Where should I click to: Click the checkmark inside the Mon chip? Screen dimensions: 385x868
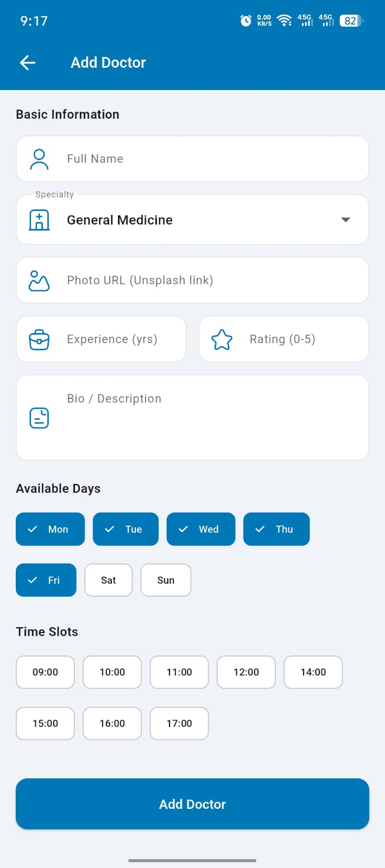point(33,529)
